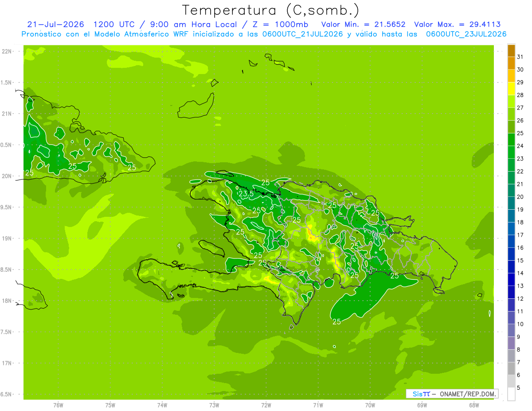Viewport: 532px width, 411px height.
Task: Click the 0600UTC_23JUL2026 valid-until time
Action: pos(466,34)
